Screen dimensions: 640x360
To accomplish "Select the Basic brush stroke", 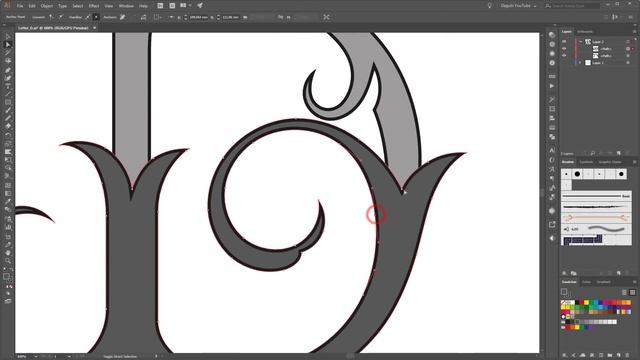I will [596, 196].
